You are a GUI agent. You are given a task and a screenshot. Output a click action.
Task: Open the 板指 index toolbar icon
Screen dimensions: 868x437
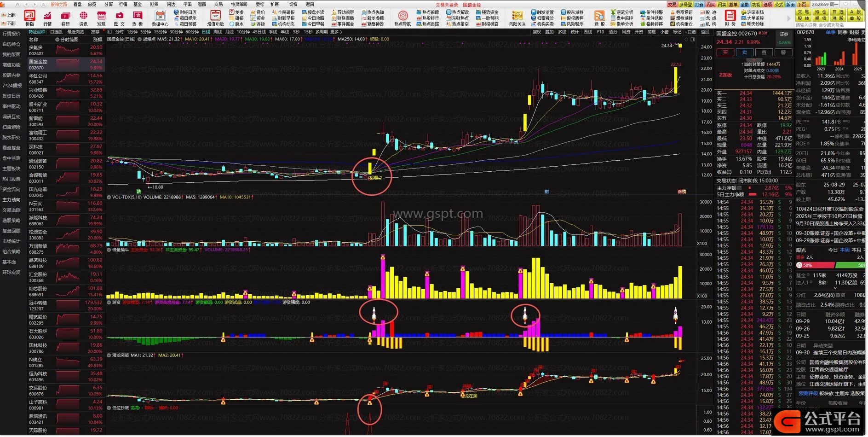(29, 17)
